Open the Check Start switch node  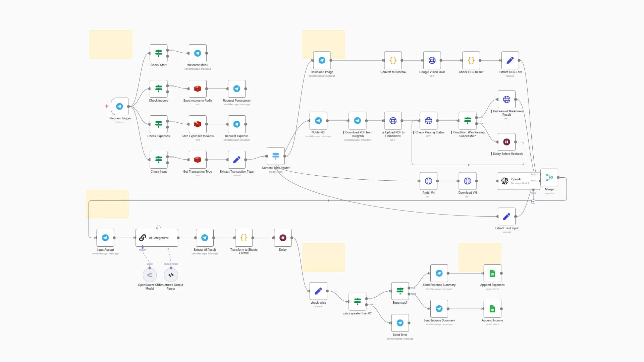(x=159, y=53)
